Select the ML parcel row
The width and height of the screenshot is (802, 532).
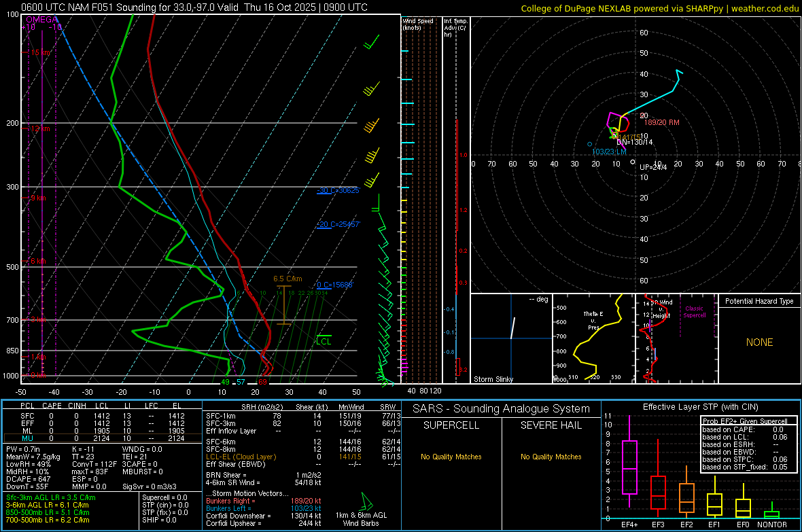[103, 431]
